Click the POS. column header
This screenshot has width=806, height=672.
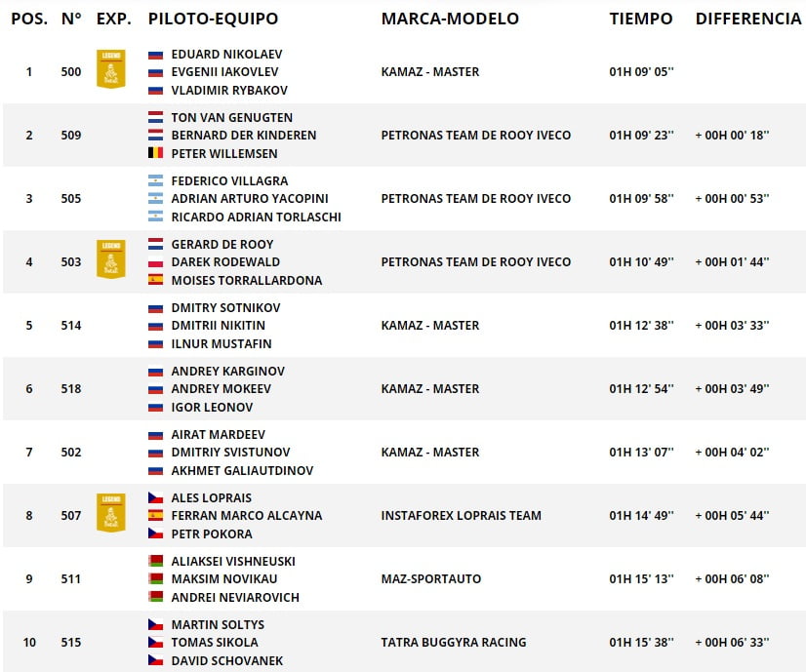tap(29, 19)
